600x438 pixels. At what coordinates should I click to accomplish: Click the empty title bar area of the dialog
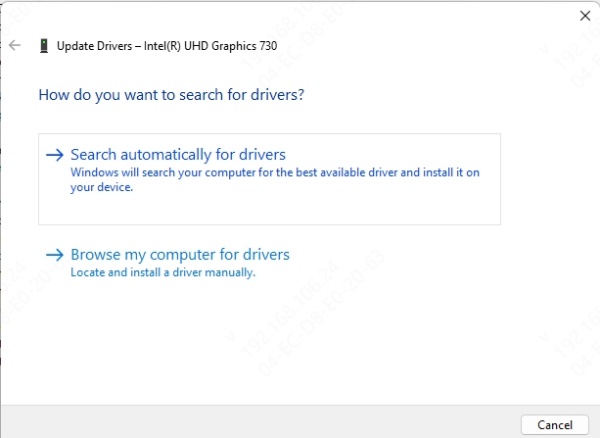pyautogui.click(x=300, y=15)
